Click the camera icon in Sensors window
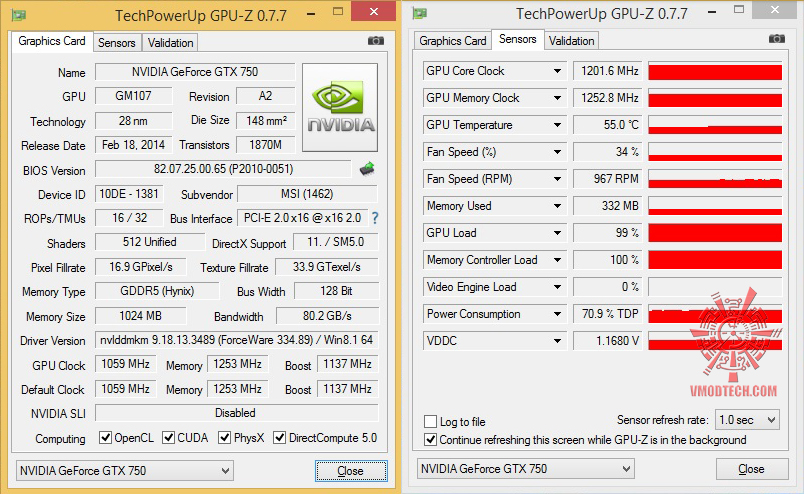 coord(776,39)
